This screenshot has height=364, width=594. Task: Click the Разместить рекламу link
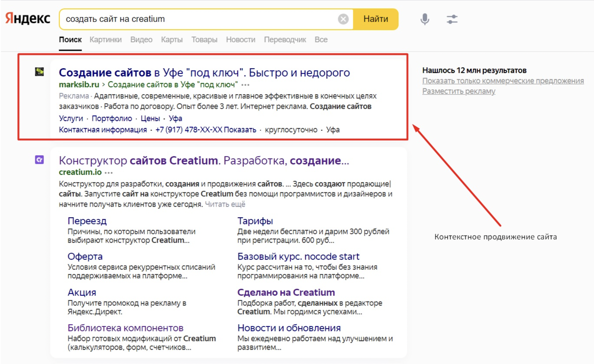point(459,91)
